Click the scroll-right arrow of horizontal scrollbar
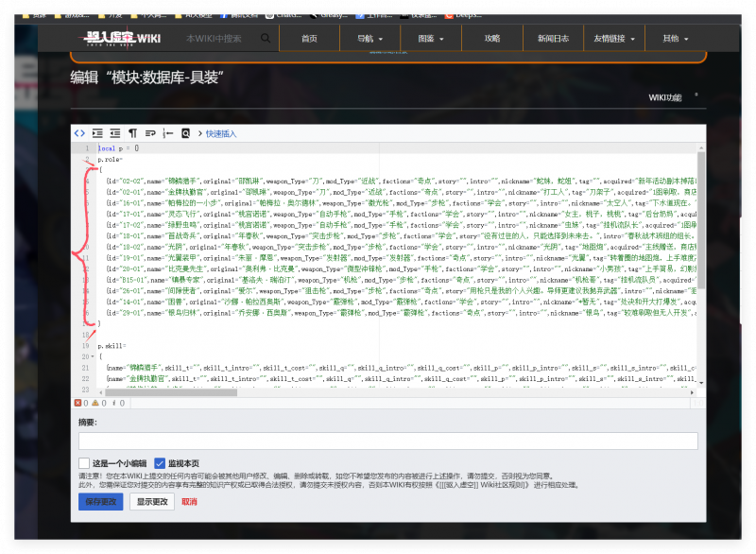Screen dimensions: 756x554 click(693, 392)
